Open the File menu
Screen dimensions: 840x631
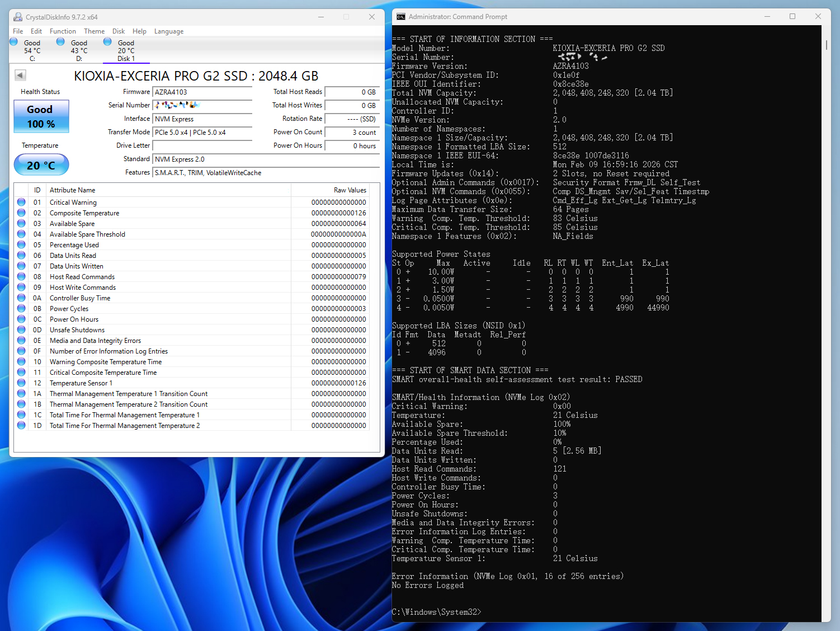click(18, 31)
